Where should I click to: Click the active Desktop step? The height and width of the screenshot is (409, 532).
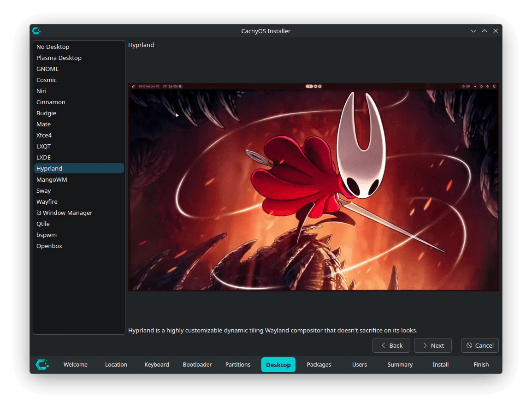(x=278, y=365)
